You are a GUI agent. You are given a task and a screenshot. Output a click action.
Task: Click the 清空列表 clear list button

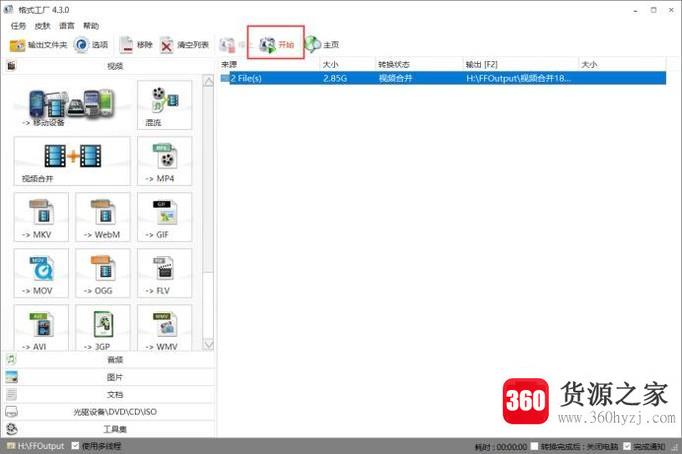pyautogui.click(x=184, y=45)
